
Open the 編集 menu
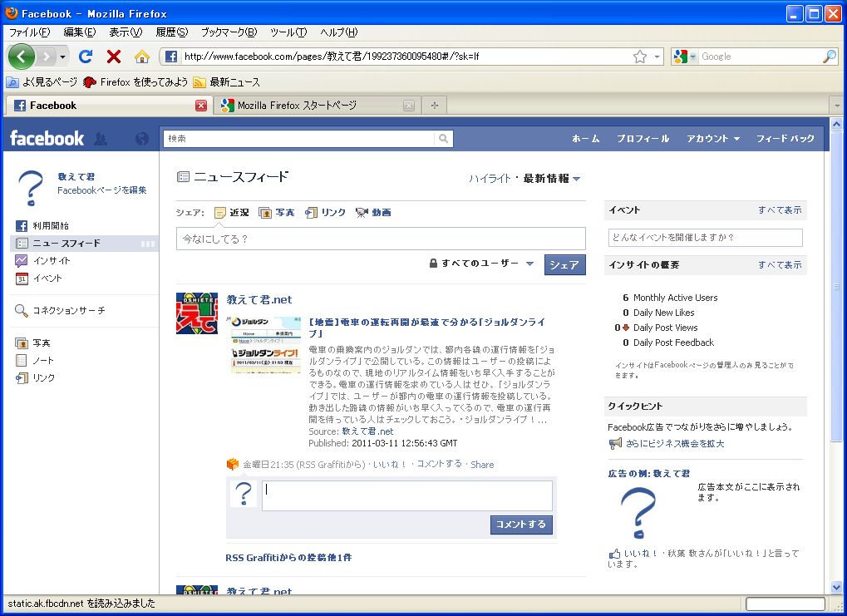(80, 32)
